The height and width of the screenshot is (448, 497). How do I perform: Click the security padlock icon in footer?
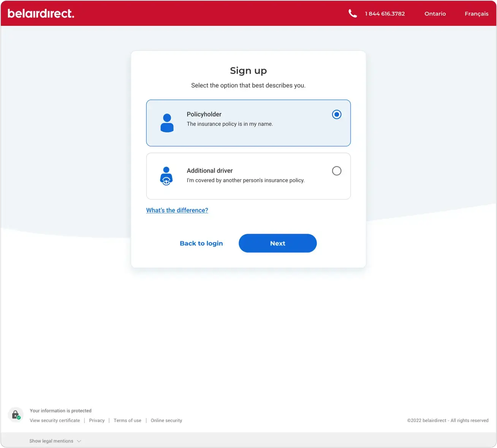pyautogui.click(x=16, y=415)
